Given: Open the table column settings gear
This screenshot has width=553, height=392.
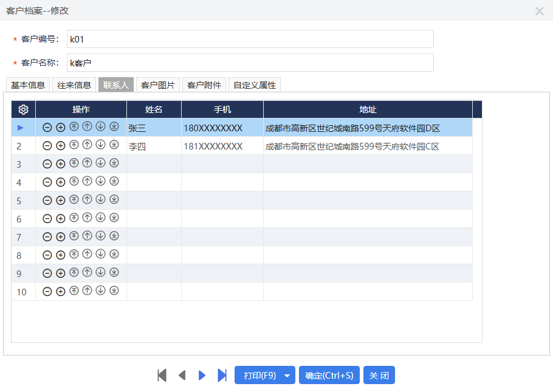Looking at the screenshot, I should pyautogui.click(x=24, y=109).
